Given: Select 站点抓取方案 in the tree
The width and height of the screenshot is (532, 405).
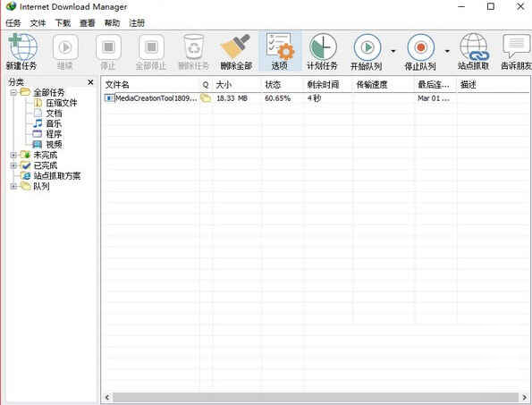Looking at the screenshot, I should point(57,176).
